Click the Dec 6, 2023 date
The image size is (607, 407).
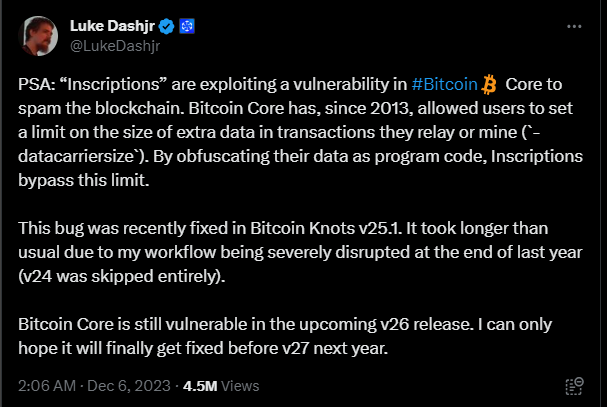pyautogui.click(x=129, y=386)
